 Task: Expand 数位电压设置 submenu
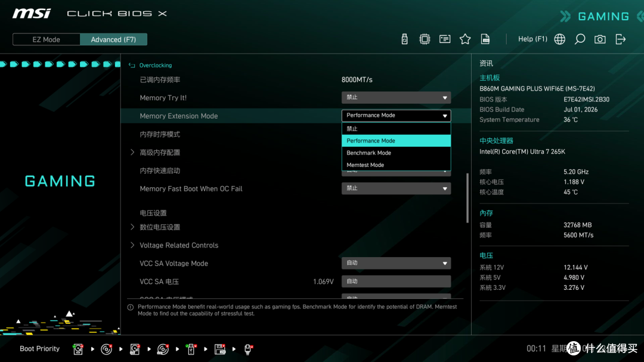[x=159, y=227]
